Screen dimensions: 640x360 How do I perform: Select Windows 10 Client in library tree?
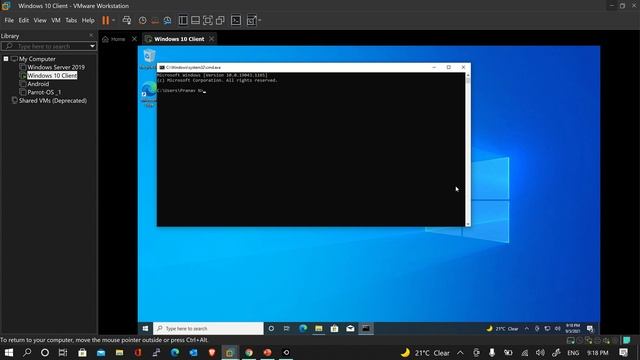coord(52,76)
